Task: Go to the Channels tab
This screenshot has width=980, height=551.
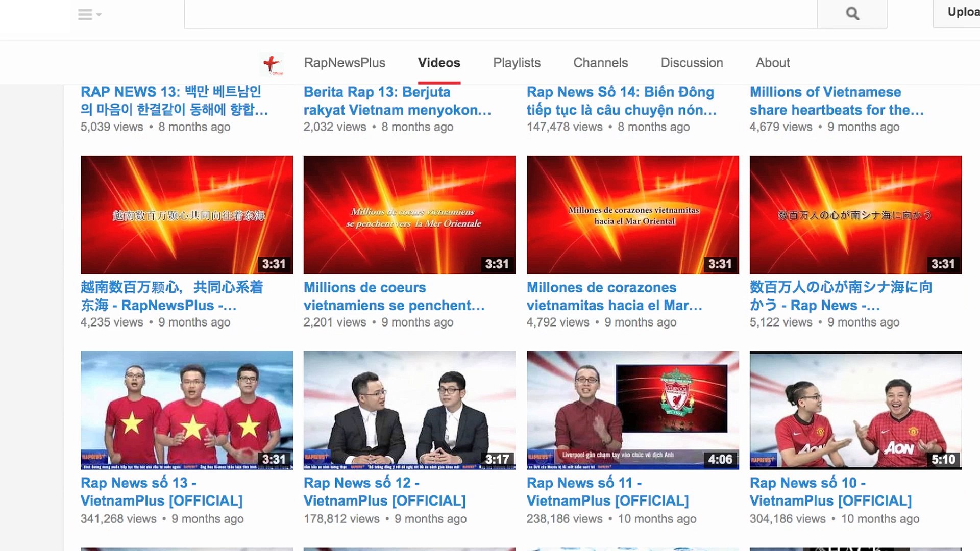Action: (600, 63)
